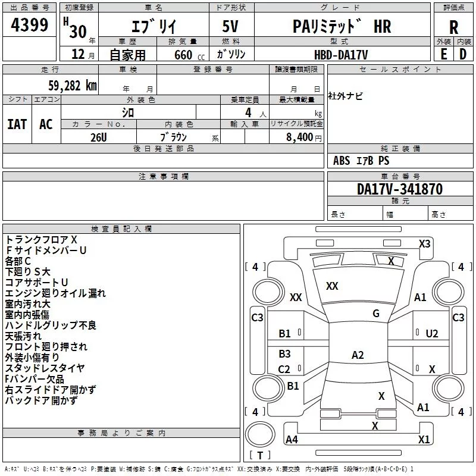Click the X3 mark on front bumper

[x=424, y=244]
